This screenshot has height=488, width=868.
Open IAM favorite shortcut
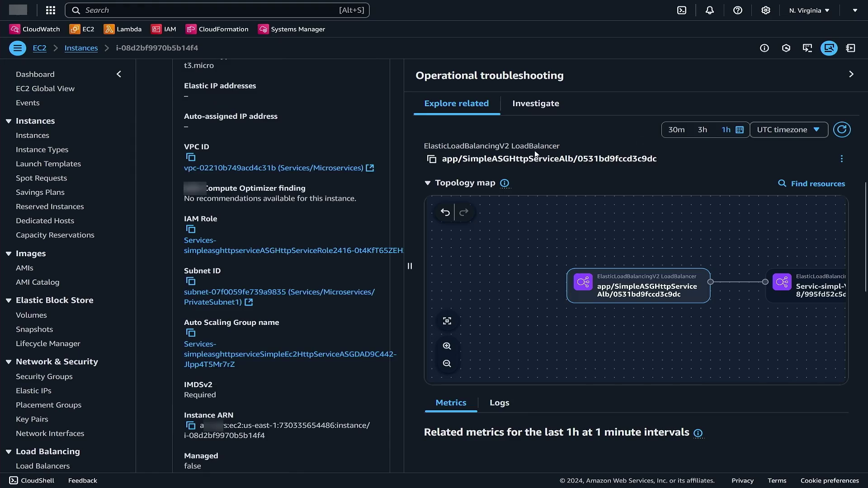164,29
